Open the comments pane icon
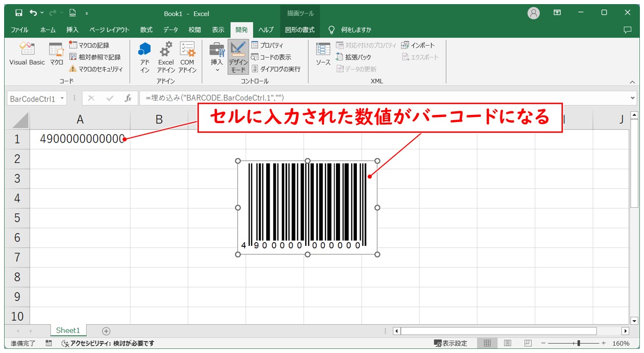Screen dimensions: 644x353 coord(627,30)
